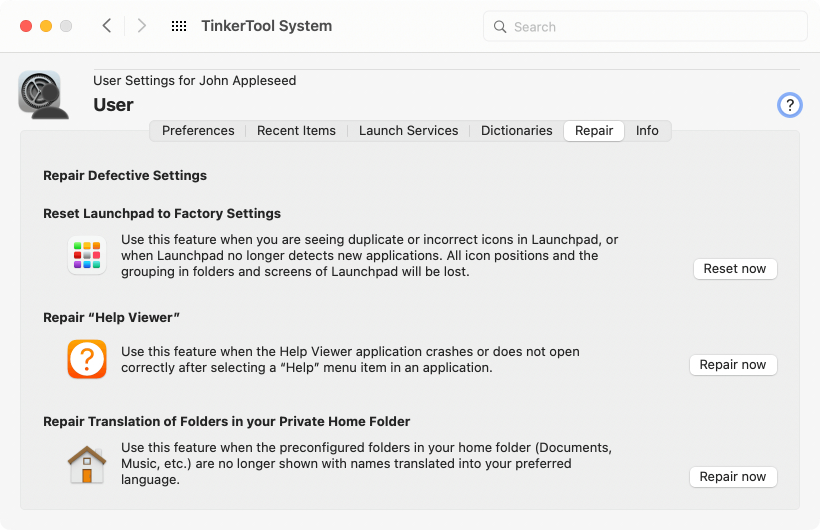Click the "Repair Defective Settings" heading

(x=125, y=175)
